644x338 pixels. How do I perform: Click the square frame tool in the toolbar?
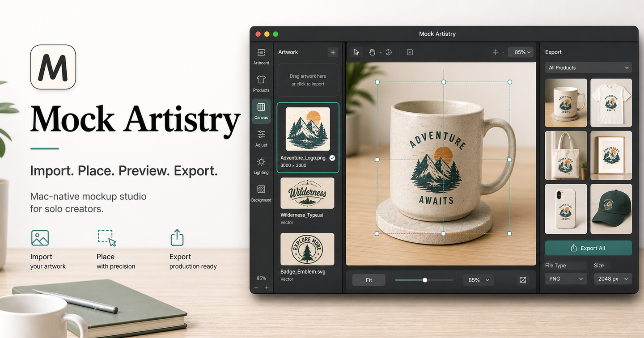pyautogui.click(x=410, y=52)
